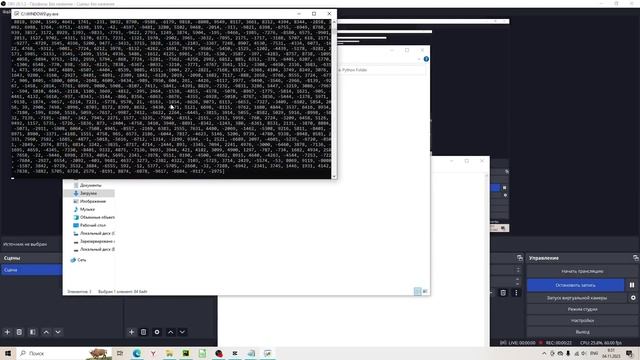This screenshot has width=640, height=360.
Task: Click the microphone icon in the system tray
Action: (568, 353)
